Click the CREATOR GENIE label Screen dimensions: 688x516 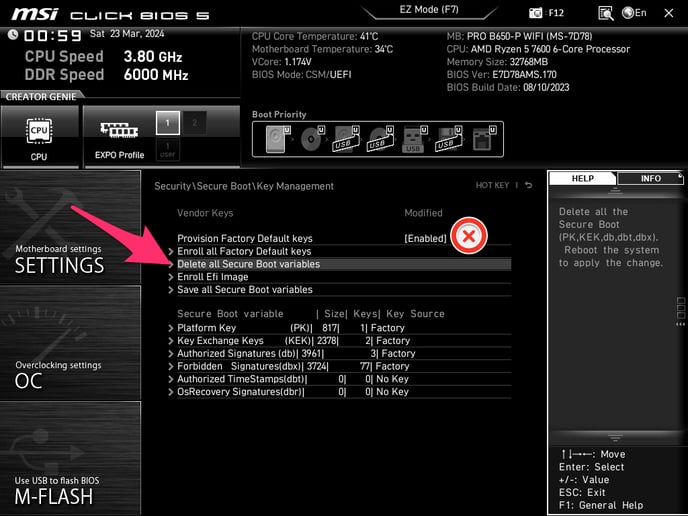41,97
